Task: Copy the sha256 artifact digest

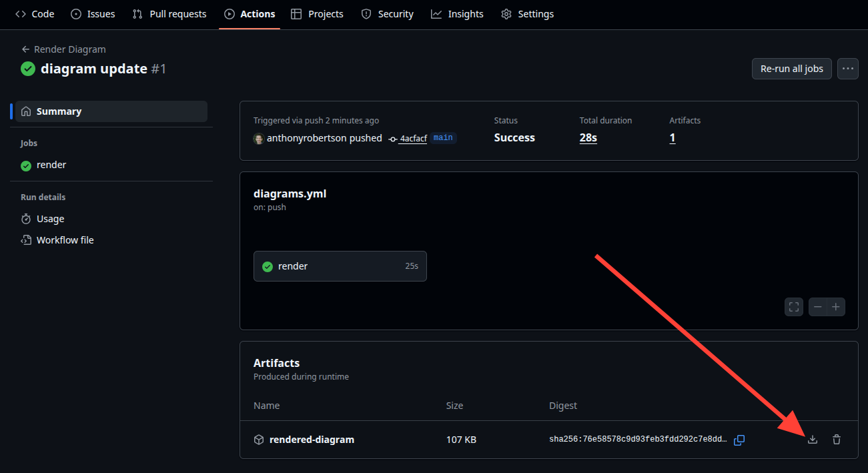Action: (x=739, y=440)
